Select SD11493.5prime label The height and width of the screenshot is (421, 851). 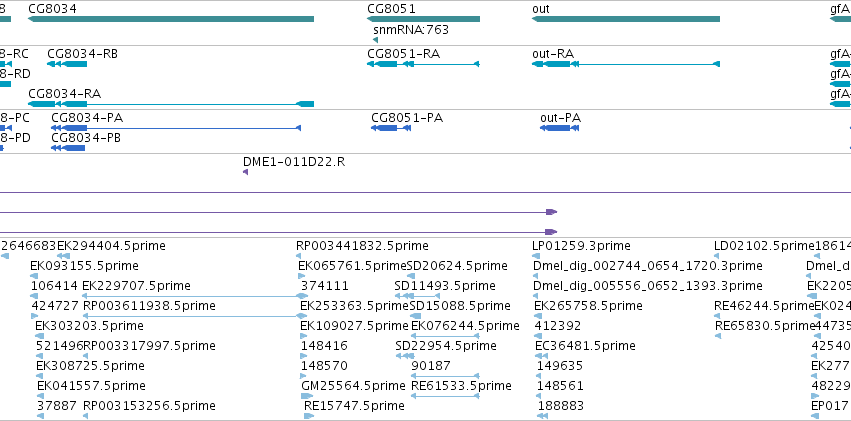click(x=445, y=286)
